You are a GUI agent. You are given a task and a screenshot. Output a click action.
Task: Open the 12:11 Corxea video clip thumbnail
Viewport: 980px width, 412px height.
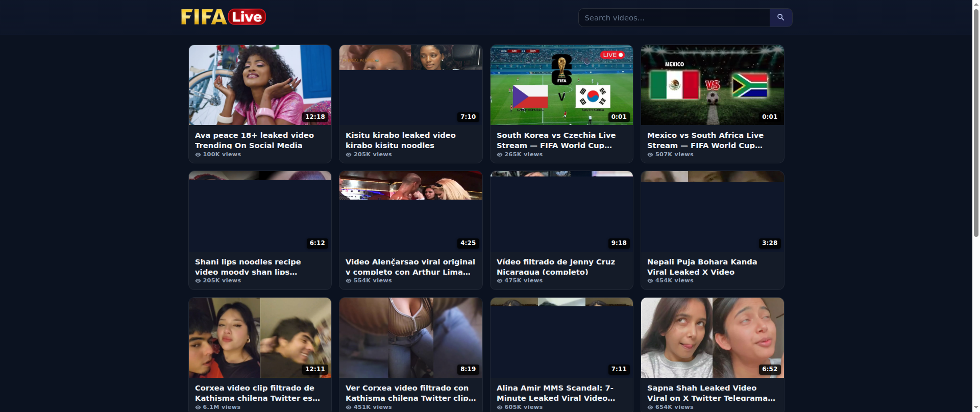click(x=260, y=337)
